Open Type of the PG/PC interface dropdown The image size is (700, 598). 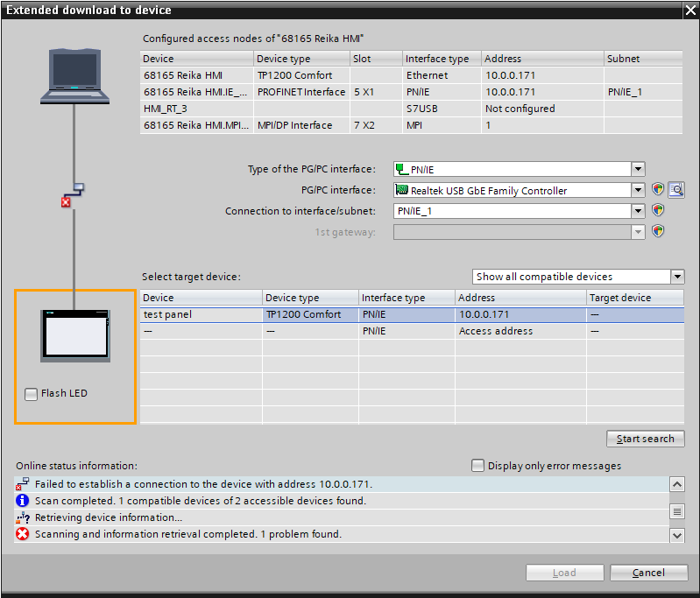(x=638, y=169)
